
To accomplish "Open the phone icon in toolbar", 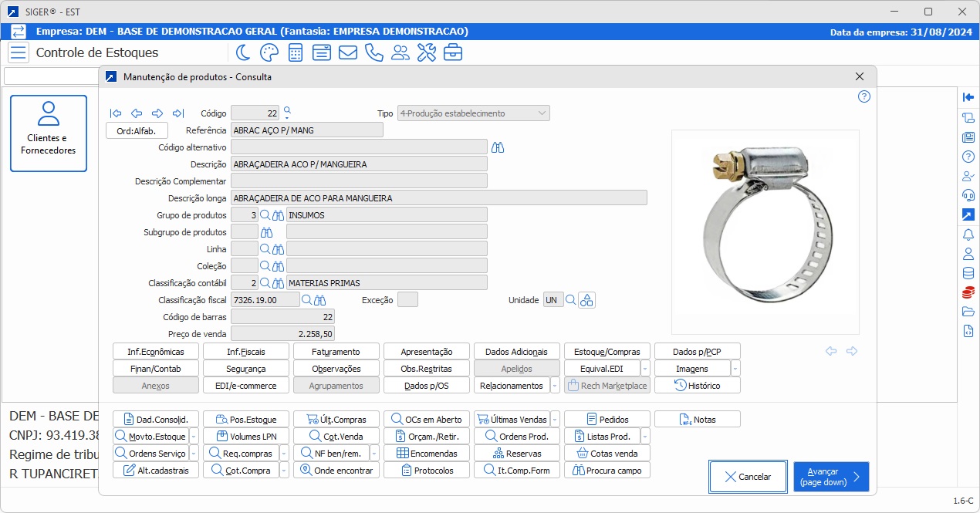I will [x=374, y=52].
